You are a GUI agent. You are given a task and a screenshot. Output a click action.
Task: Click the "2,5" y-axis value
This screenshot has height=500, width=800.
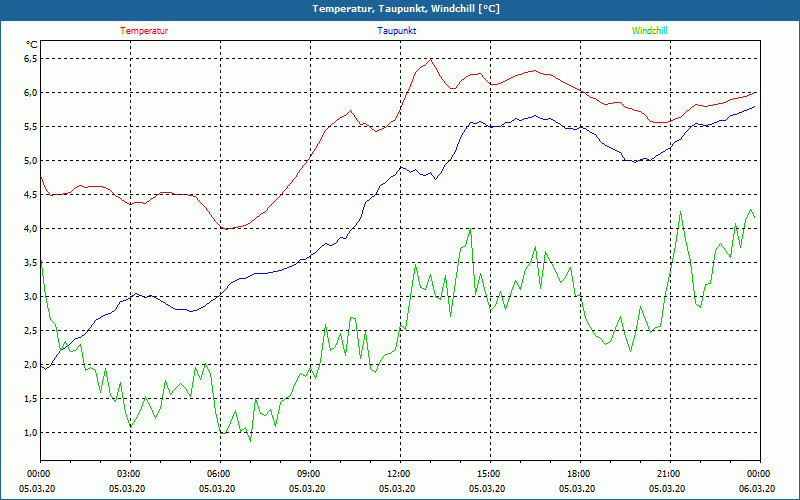pos(31,331)
